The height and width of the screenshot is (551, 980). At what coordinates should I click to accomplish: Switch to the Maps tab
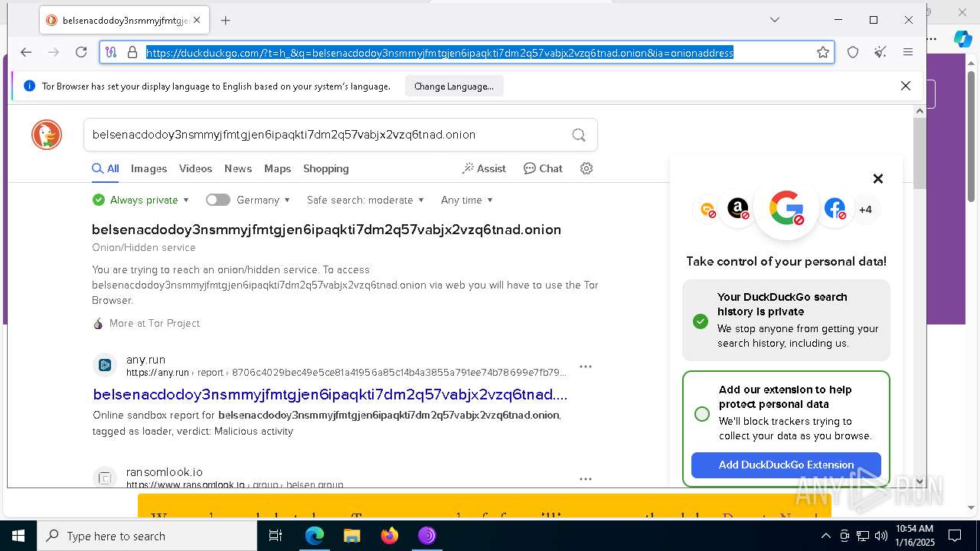[x=277, y=168]
